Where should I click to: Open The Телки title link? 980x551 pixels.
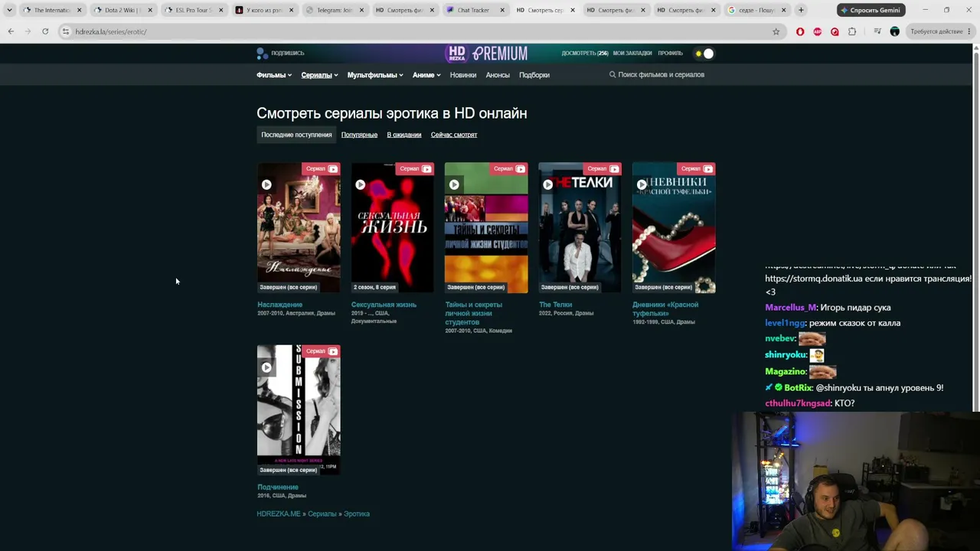pos(555,305)
